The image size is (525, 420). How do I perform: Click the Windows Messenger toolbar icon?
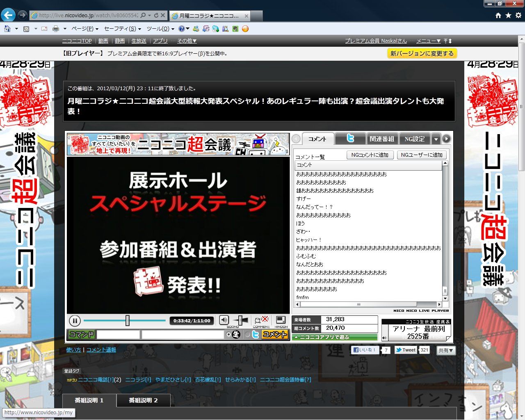point(196,29)
